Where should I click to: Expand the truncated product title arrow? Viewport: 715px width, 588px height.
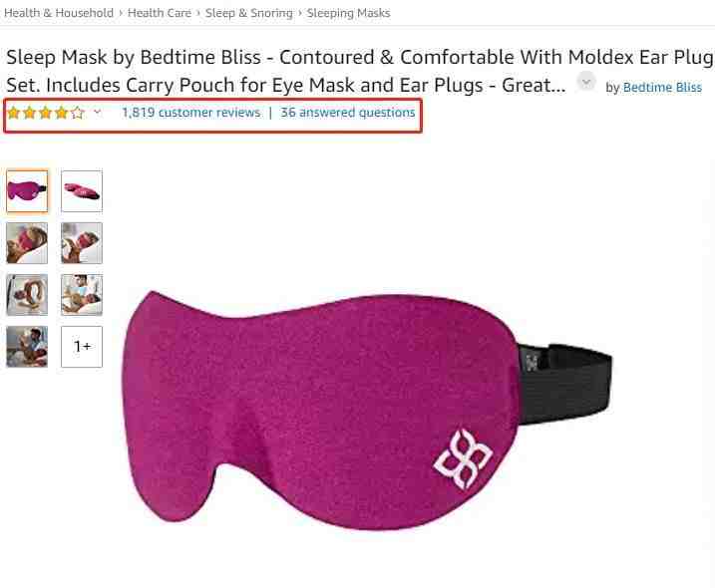click(586, 83)
